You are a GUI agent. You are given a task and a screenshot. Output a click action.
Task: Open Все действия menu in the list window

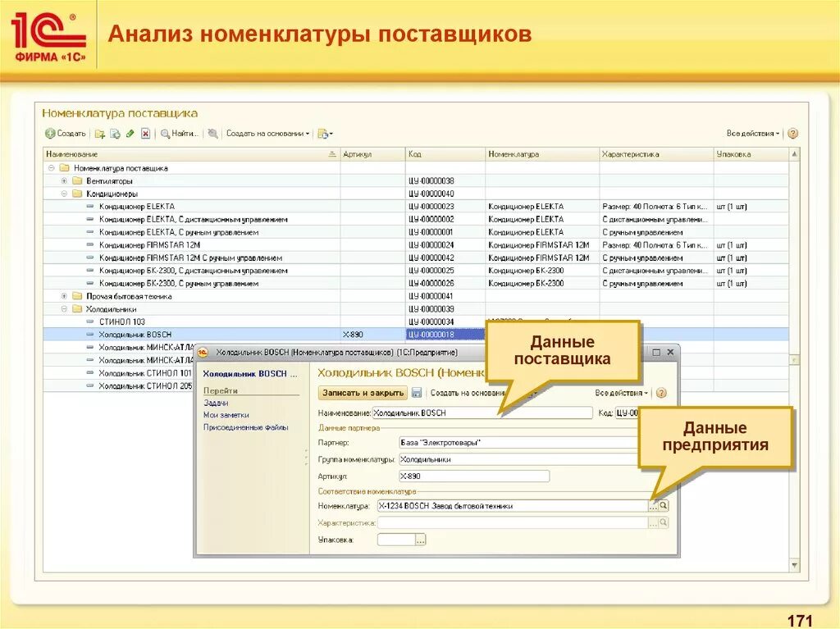(753, 134)
